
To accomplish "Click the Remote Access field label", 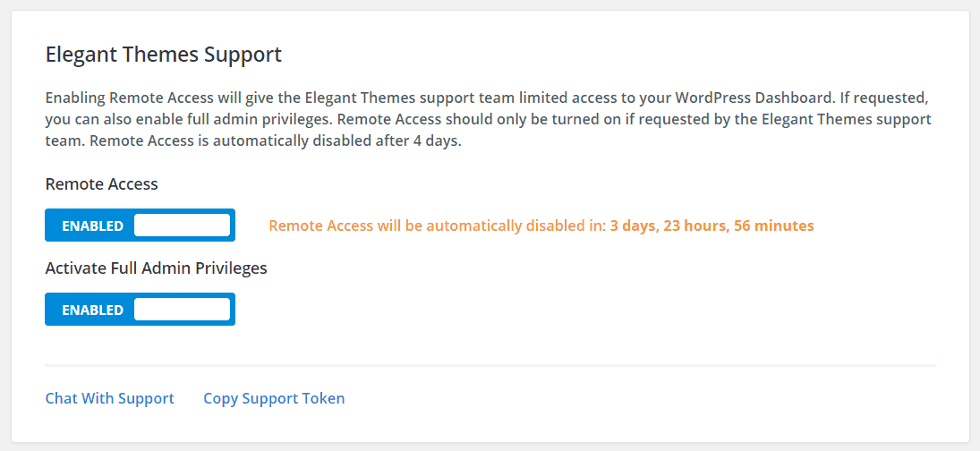I will coord(102,184).
